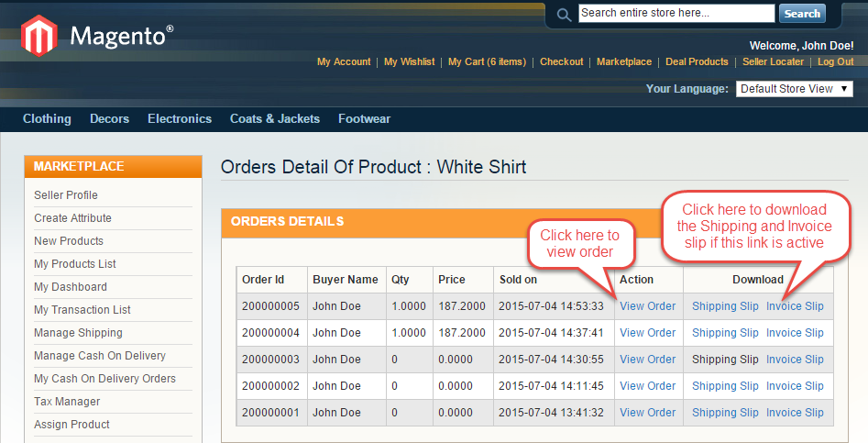868x443 pixels.
Task: Open the Clothing category menu
Action: tap(47, 119)
